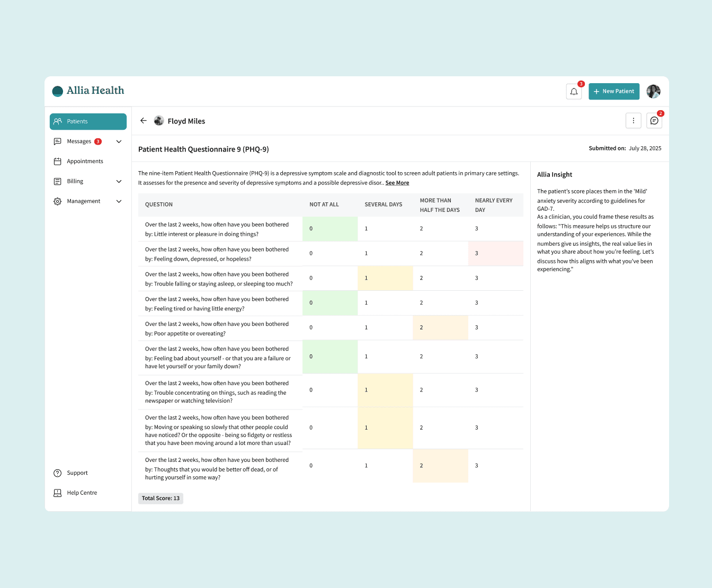Click yellow 1 cell for Trouble concentrating row
Image resolution: width=712 pixels, height=588 pixels.
pos(385,390)
